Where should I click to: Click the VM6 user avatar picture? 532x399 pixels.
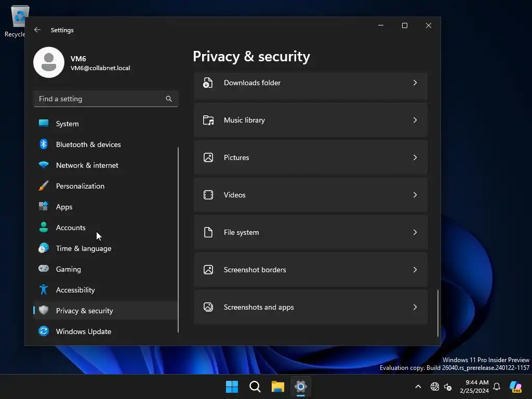click(49, 62)
